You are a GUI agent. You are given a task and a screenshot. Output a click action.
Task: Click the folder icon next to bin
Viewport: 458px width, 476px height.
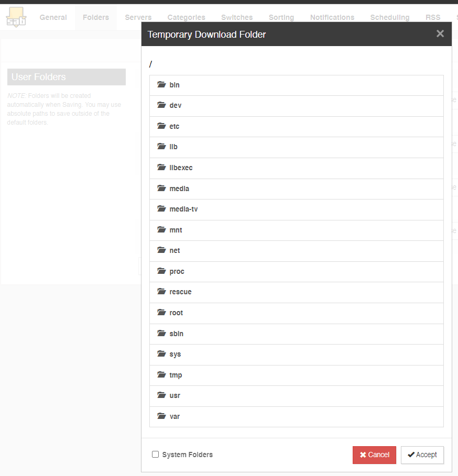[161, 84]
